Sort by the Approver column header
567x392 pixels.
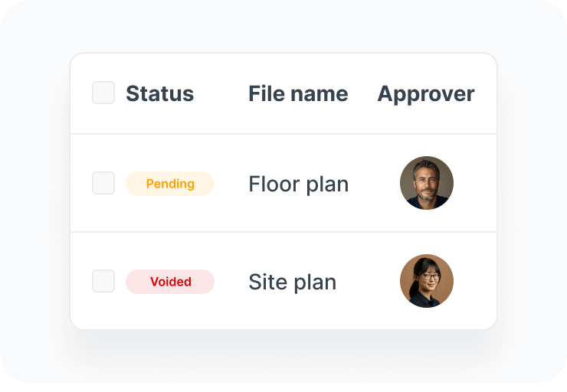click(426, 95)
